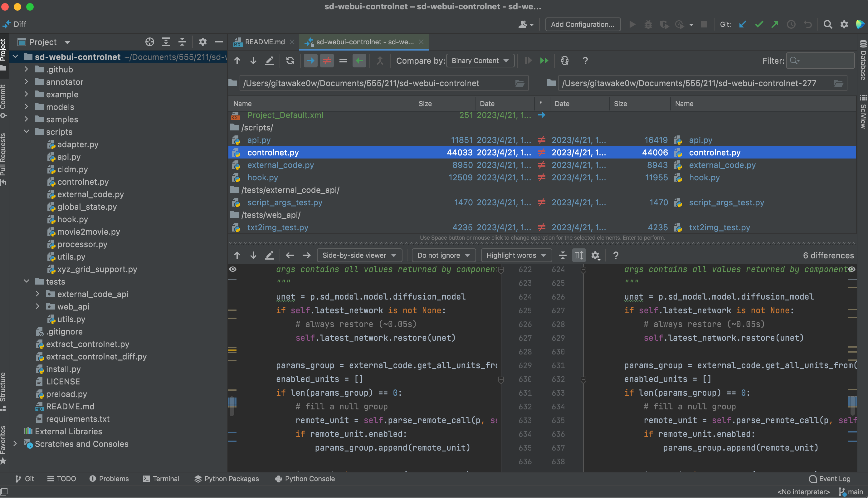The height and width of the screenshot is (498, 868).
Task: Open the Side-by-side viewer dropdown
Action: 359,256
